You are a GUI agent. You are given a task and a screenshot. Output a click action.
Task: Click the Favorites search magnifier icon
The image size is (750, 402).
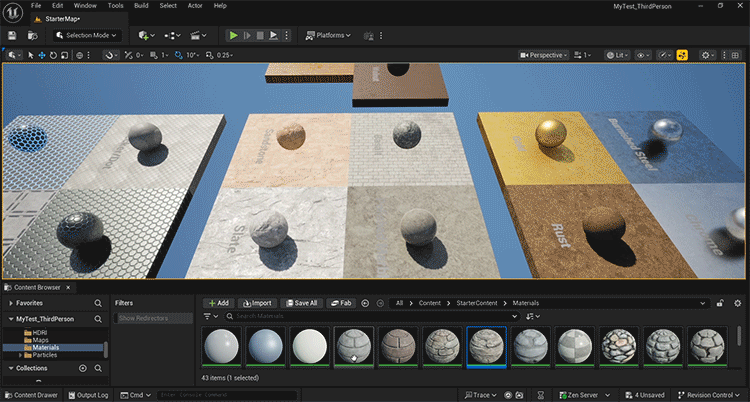point(97,302)
